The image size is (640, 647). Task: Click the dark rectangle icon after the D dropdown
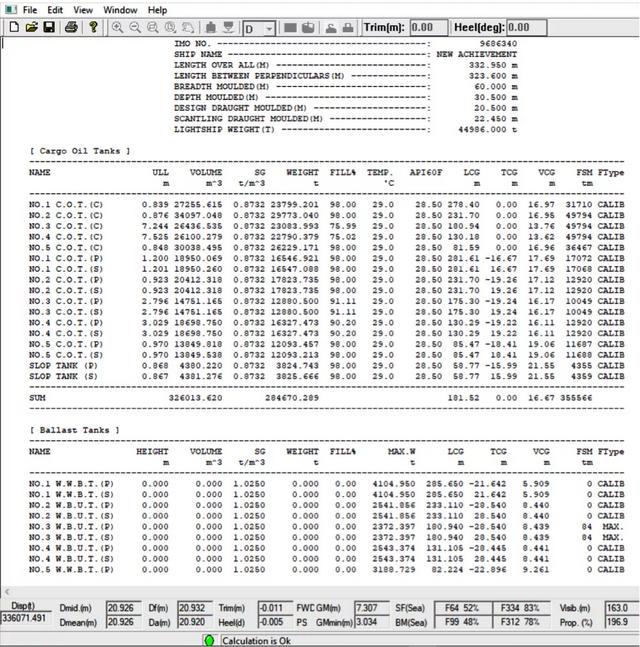click(x=290, y=28)
